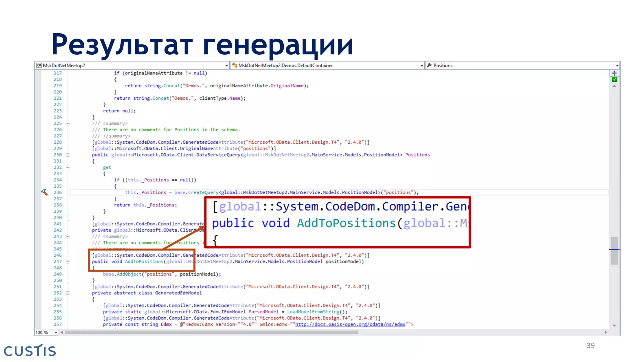Click the vertical scrollbar thumb
Viewport: 644px width, 362px height.
(614, 250)
